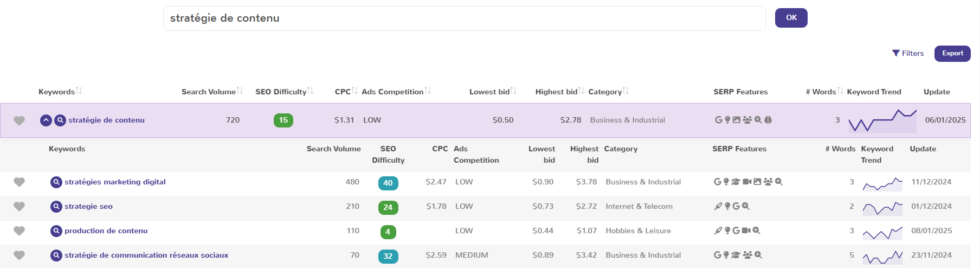Viewport: 980px width, 268px height.
Task: Click lightbulb icon in 'production de contenu' row
Action: 727,231
